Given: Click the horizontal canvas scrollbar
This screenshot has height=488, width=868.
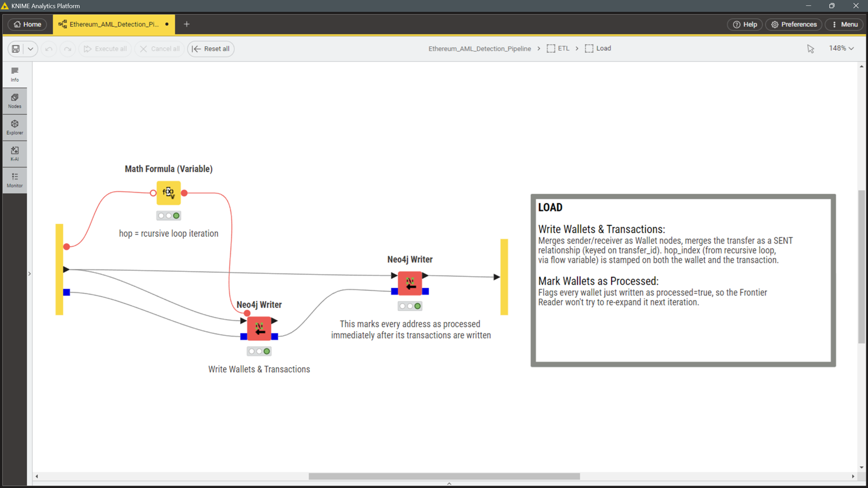Looking at the screenshot, I should pyautogui.click(x=444, y=476).
